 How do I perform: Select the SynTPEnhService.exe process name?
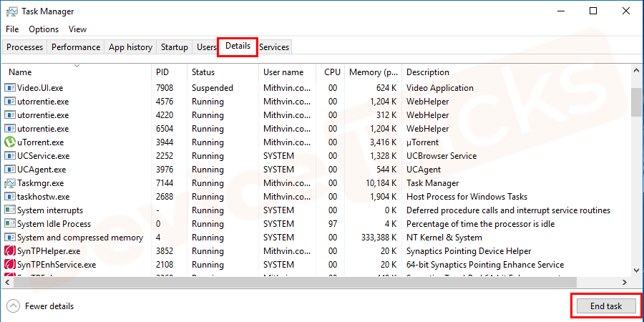coord(57,265)
